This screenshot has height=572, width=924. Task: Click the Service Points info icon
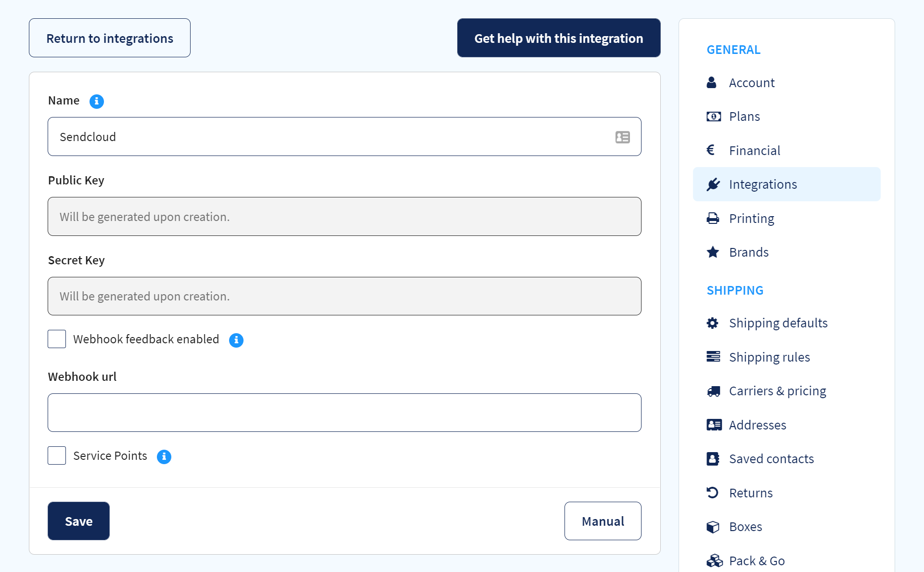point(164,456)
